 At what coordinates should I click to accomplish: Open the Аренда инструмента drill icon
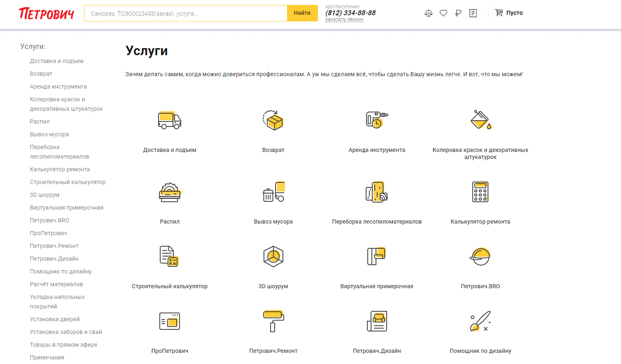click(377, 120)
